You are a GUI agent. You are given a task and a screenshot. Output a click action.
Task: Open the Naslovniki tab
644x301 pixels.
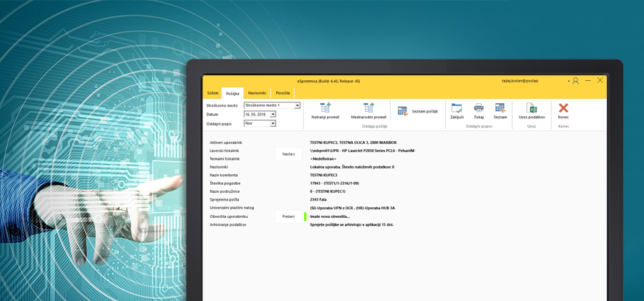257,93
